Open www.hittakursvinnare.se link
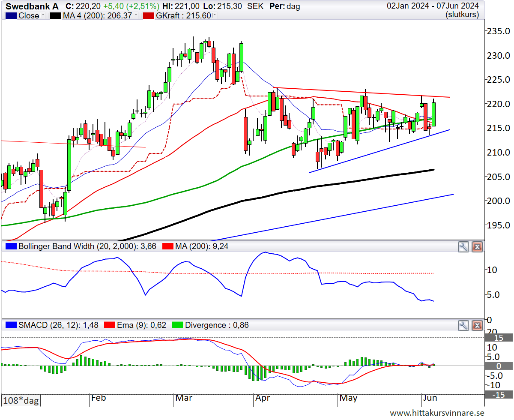The width and height of the screenshot is (514, 420). coord(437,413)
